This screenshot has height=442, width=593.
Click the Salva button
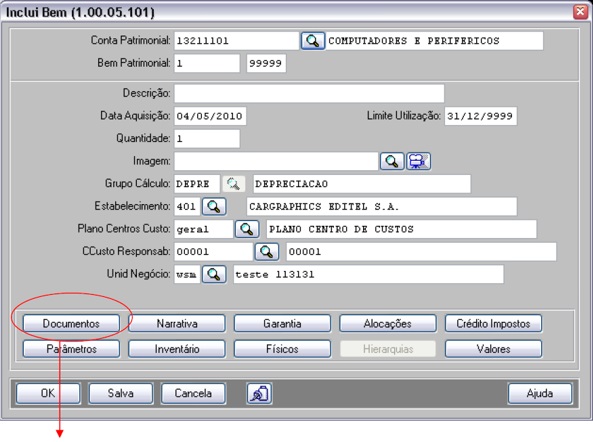pos(121,394)
